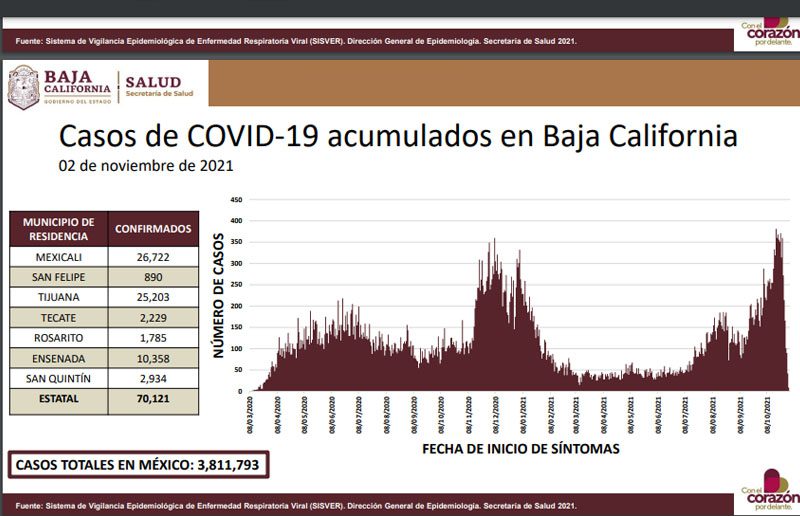The height and width of the screenshot is (516, 800).
Task: Click the 150 y-axis tick label
Action: (x=236, y=327)
